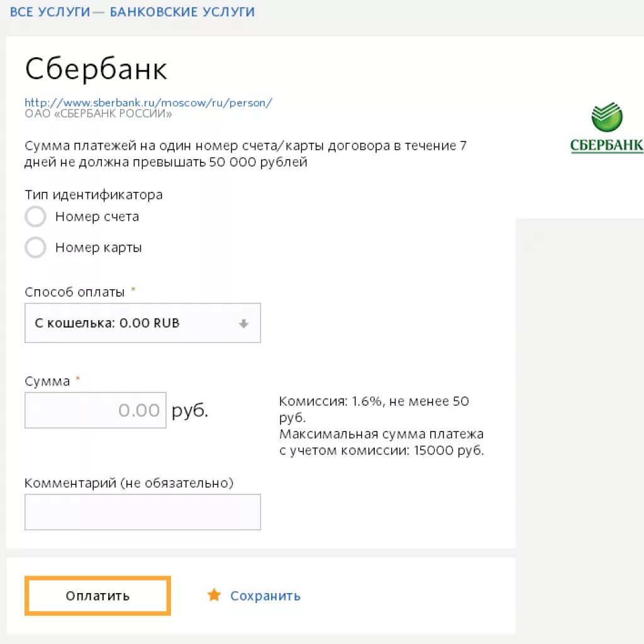Click the "Комментарий (не обязательно)" label
Viewport: 644px width, 644px height.
[129, 483]
